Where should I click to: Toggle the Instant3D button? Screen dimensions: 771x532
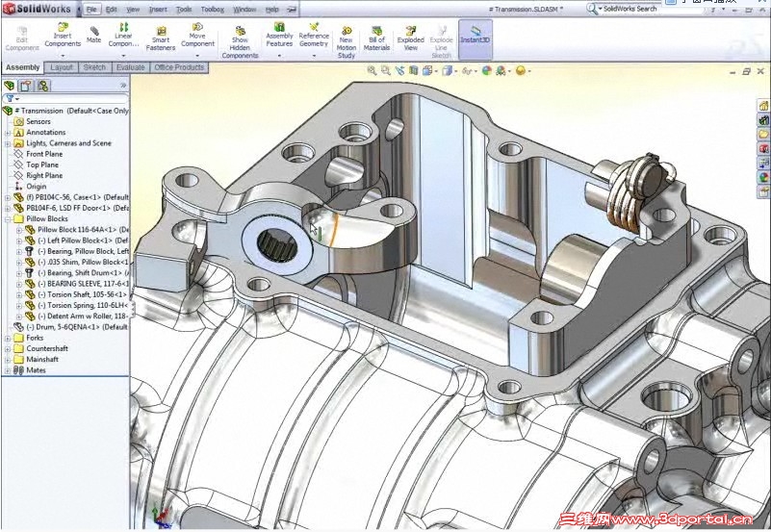(475, 39)
